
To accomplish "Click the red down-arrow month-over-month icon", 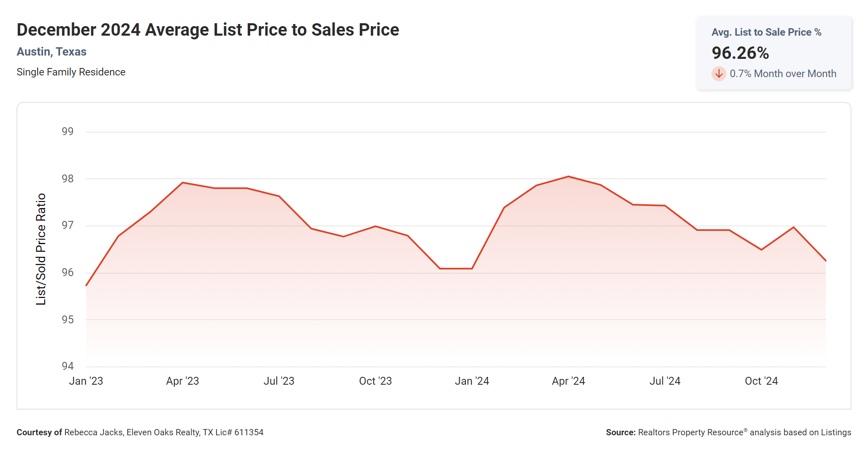I will point(719,74).
